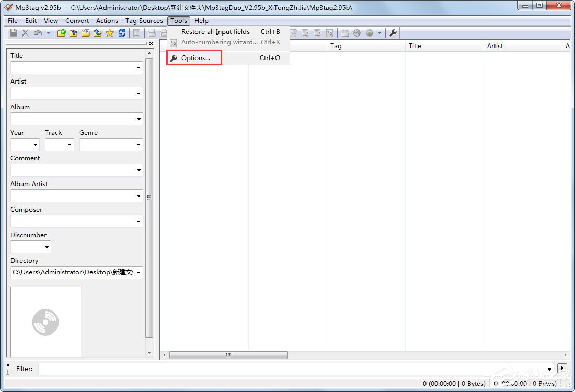Click the Favorites star icon
The image size is (575, 392).
pyautogui.click(x=110, y=33)
